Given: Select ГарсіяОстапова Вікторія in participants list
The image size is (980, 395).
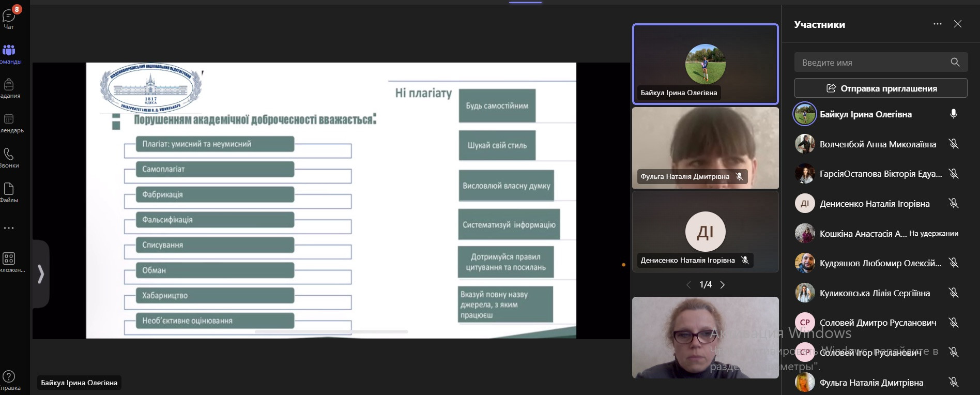Looking at the screenshot, I should pyautogui.click(x=881, y=174).
